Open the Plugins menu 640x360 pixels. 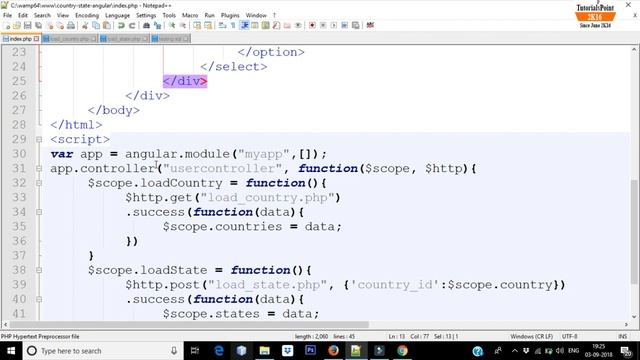point(230,15)
